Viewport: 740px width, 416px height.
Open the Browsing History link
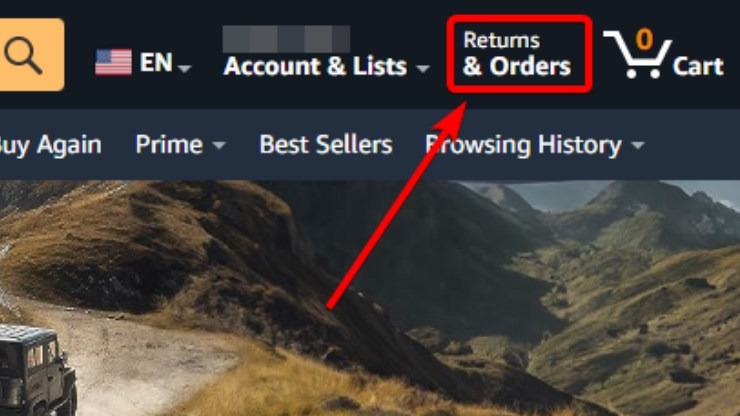point(523,145)
